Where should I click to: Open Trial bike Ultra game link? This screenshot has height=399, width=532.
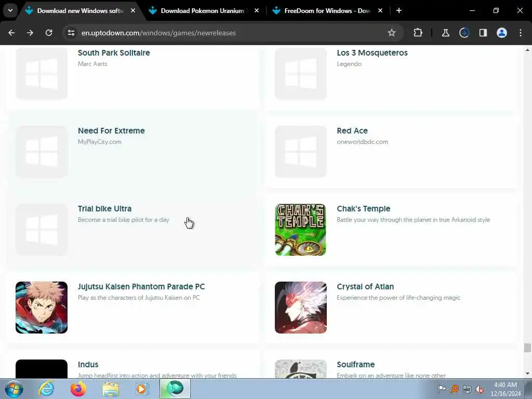[x=104, y=209]
